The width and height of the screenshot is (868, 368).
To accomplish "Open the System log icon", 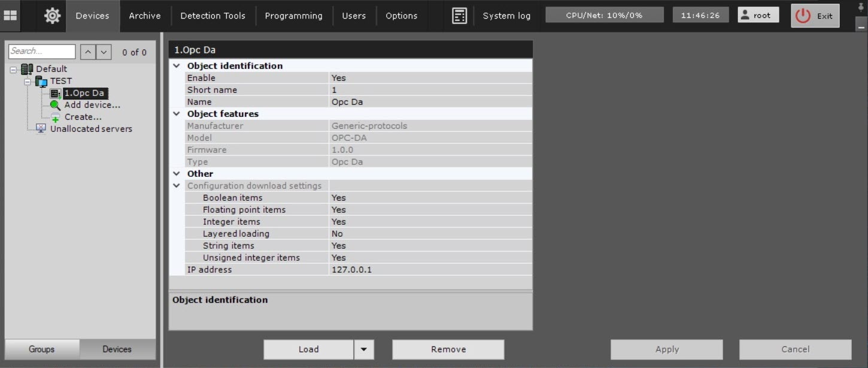I will (459, 16).
